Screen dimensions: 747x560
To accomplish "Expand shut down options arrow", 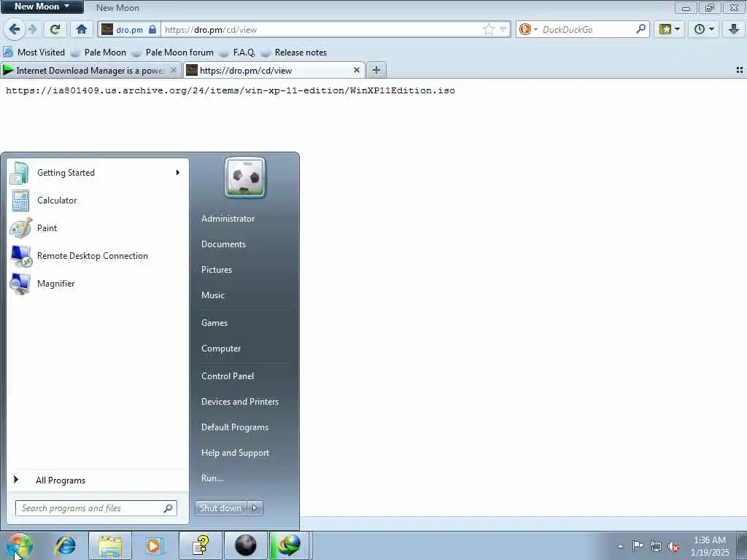I will click(255, 508).
